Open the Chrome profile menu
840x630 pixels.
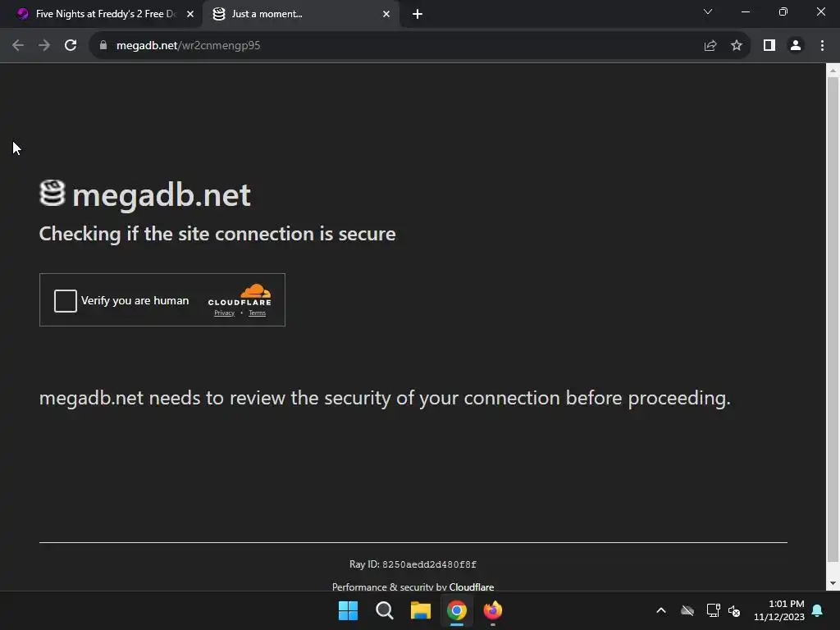[796, 46]
